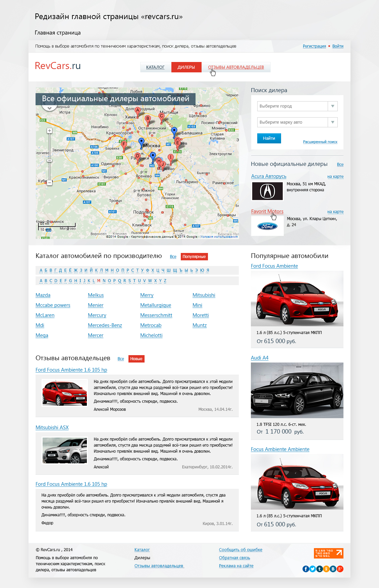The width and height of the screenshot is (379, 588).
Task: Click the map pan-down arrow control
Action: (49, 108)
